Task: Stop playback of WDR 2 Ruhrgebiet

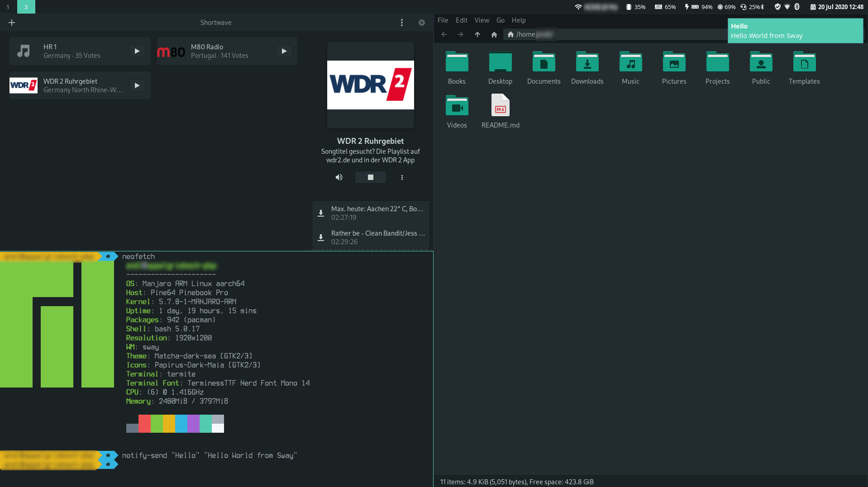Action: coord(371,177)
